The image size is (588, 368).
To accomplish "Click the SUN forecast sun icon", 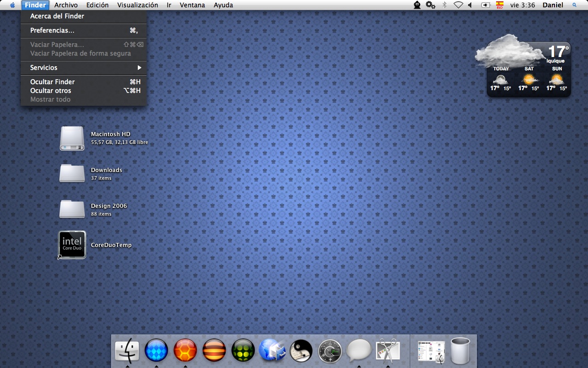I will click(x=557, y=79).
